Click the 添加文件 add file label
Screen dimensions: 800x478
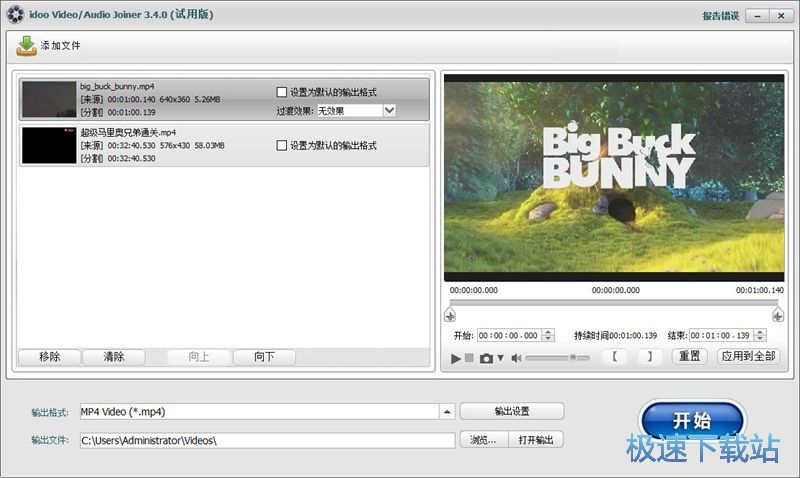61,45
